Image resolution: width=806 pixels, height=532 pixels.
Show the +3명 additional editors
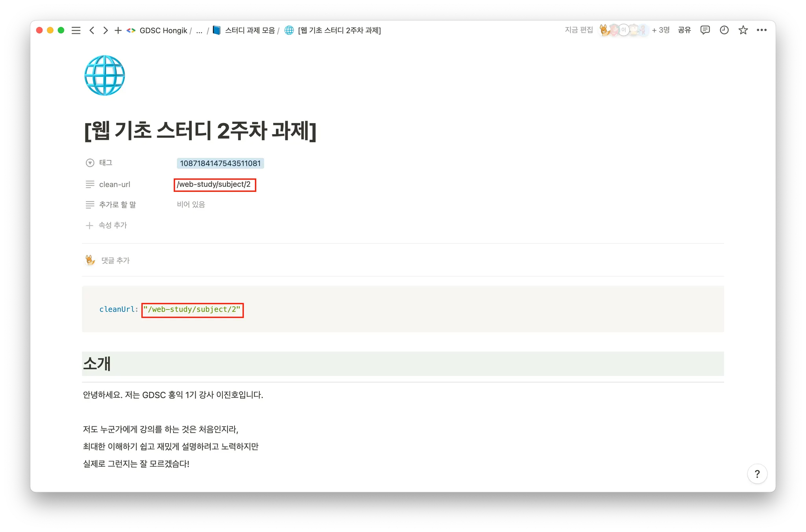660,30
